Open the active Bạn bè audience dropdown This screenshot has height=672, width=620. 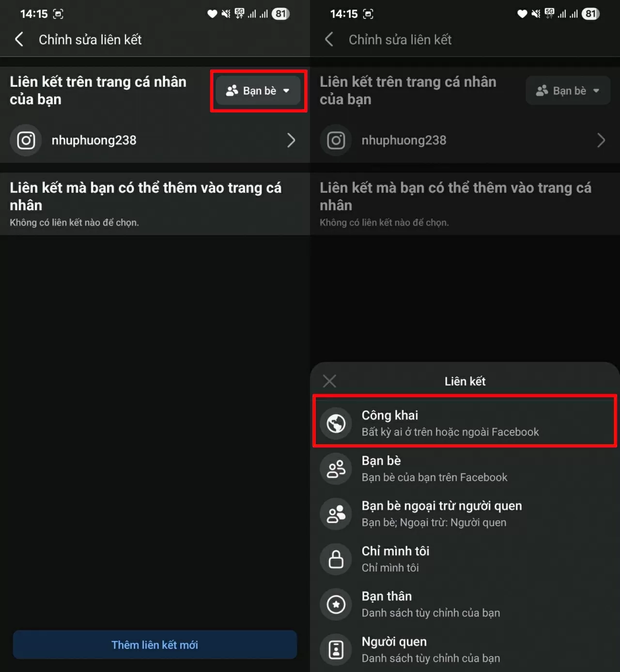point(258,91)
